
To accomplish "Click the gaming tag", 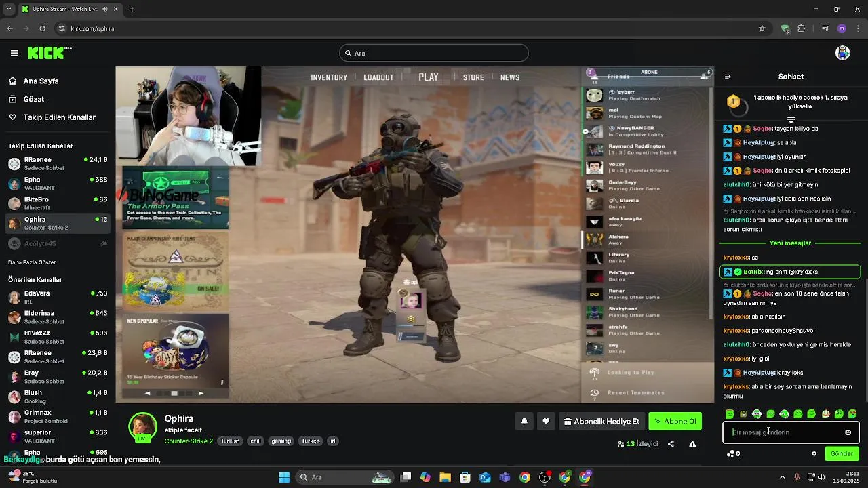I will pyautogui.click(x=281, y=441).
